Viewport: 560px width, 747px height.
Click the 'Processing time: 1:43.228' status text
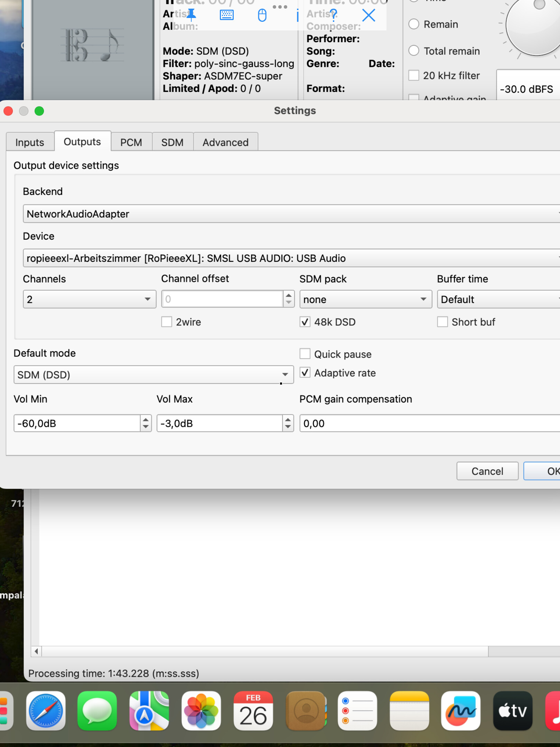(x=114, y=673)
